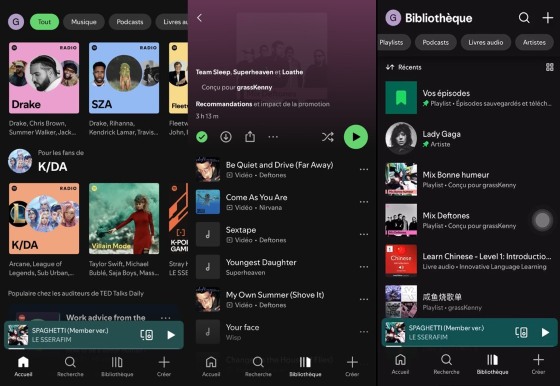
Task: Open Learn Chinese audiobook in library
Action: 469,261
